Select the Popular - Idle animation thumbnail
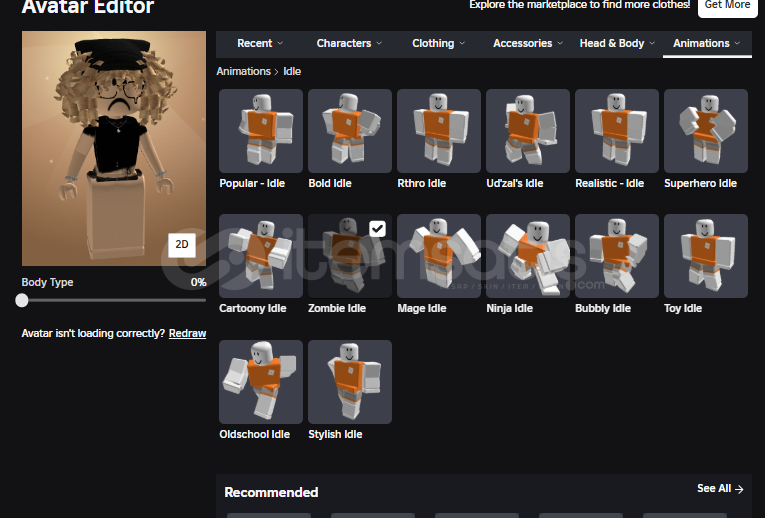 point(261,131)
